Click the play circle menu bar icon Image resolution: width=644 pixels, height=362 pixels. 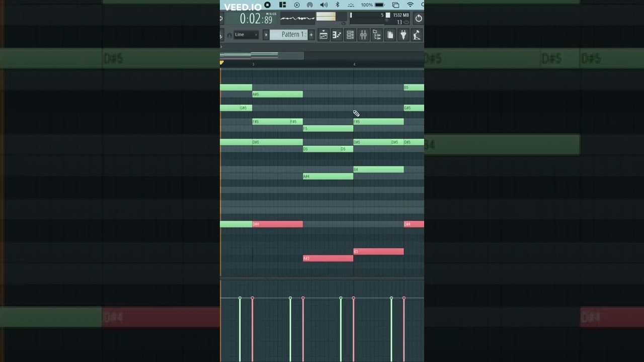click(296, 5)
